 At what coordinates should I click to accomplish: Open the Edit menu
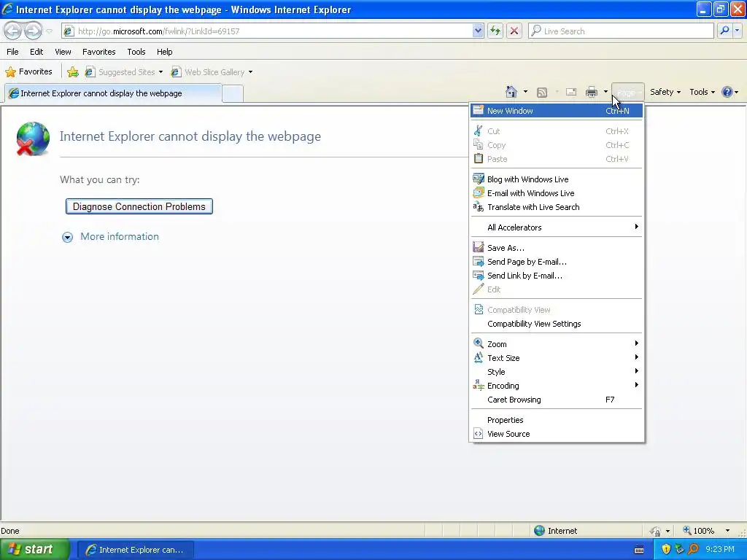click(x=36, y=52)
